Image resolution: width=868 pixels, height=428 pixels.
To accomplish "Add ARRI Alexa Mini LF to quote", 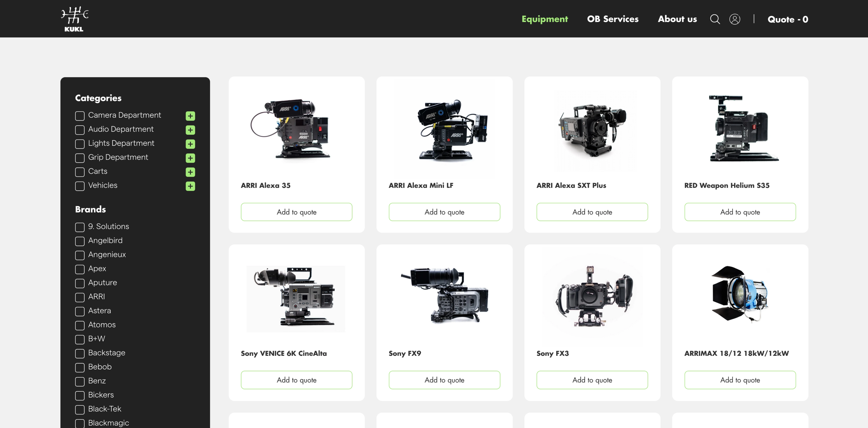I will pos(444,212).
